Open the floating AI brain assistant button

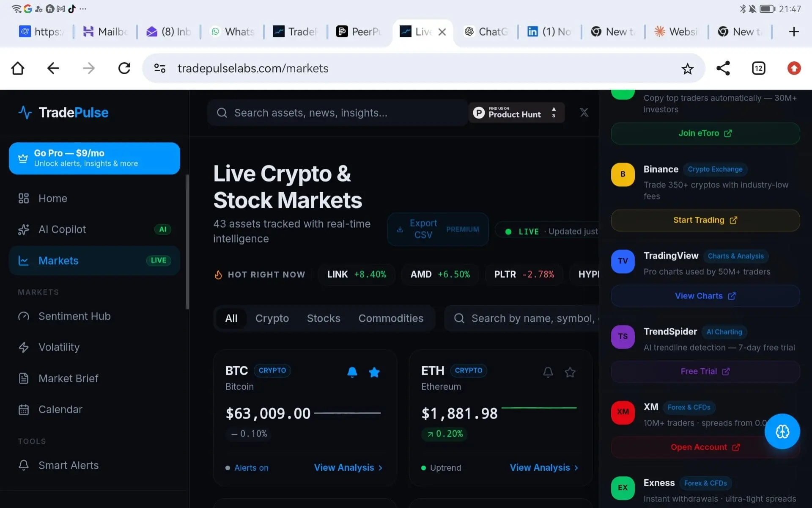coord(782,431)
